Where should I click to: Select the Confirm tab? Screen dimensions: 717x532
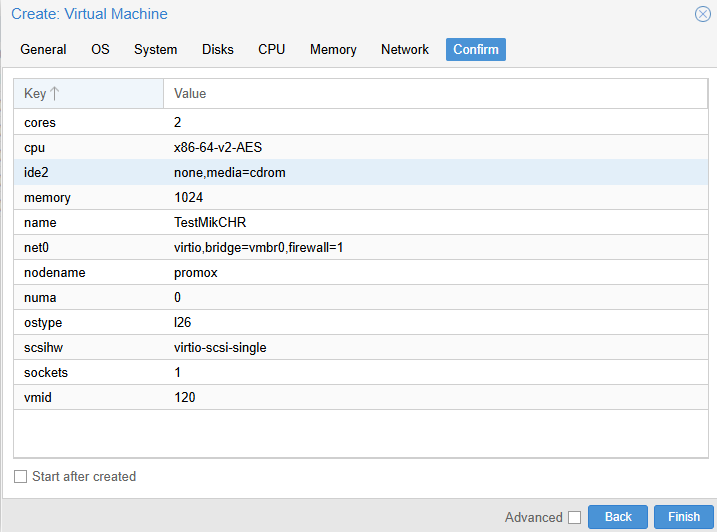[476, 49]
